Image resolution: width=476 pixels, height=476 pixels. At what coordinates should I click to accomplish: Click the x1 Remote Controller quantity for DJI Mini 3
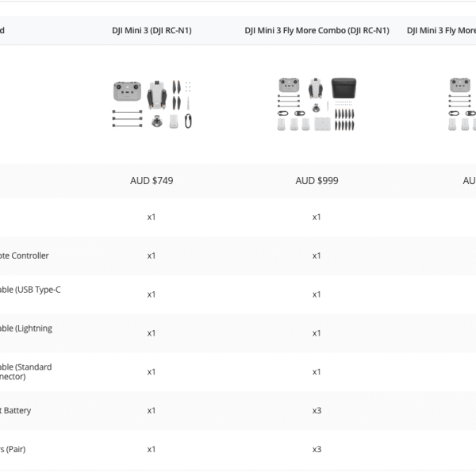tap(152, 255)
